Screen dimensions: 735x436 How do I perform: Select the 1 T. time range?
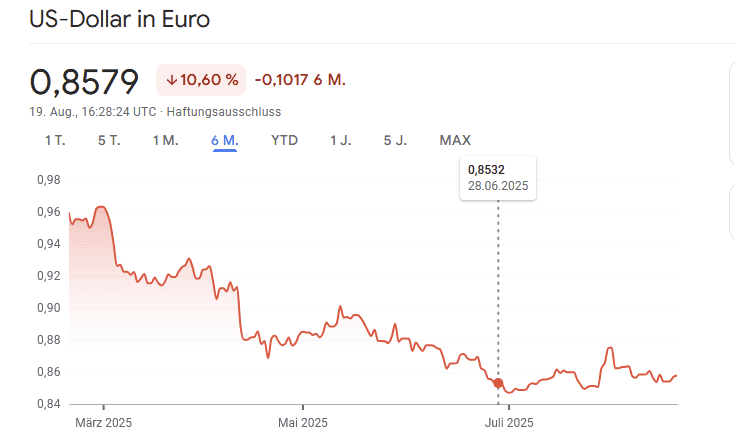[55, 140]
